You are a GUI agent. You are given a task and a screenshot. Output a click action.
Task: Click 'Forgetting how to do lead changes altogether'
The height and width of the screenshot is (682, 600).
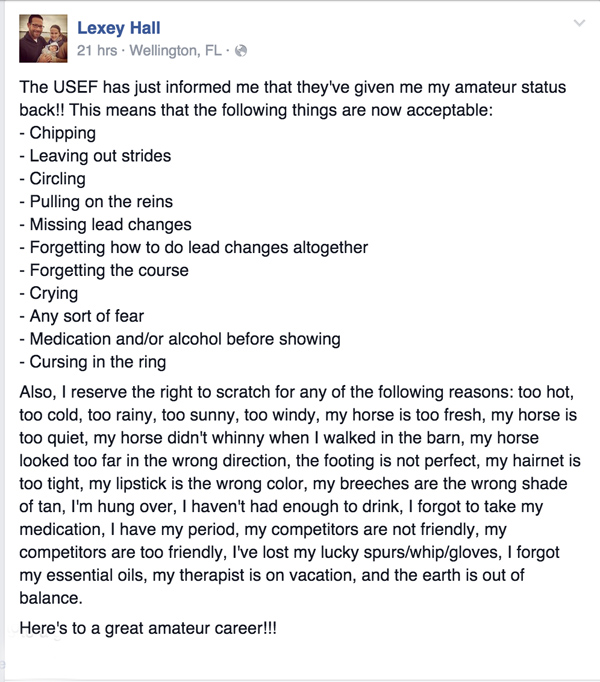[194, 247]
